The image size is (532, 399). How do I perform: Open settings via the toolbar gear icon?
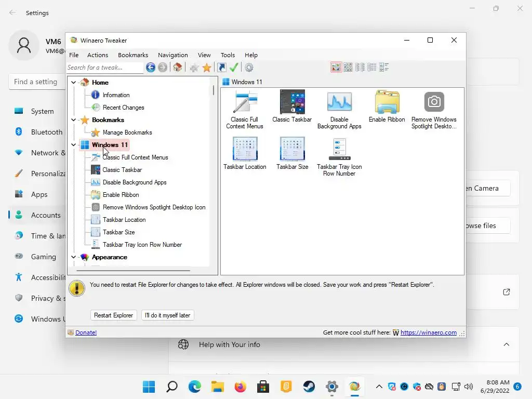249,68
